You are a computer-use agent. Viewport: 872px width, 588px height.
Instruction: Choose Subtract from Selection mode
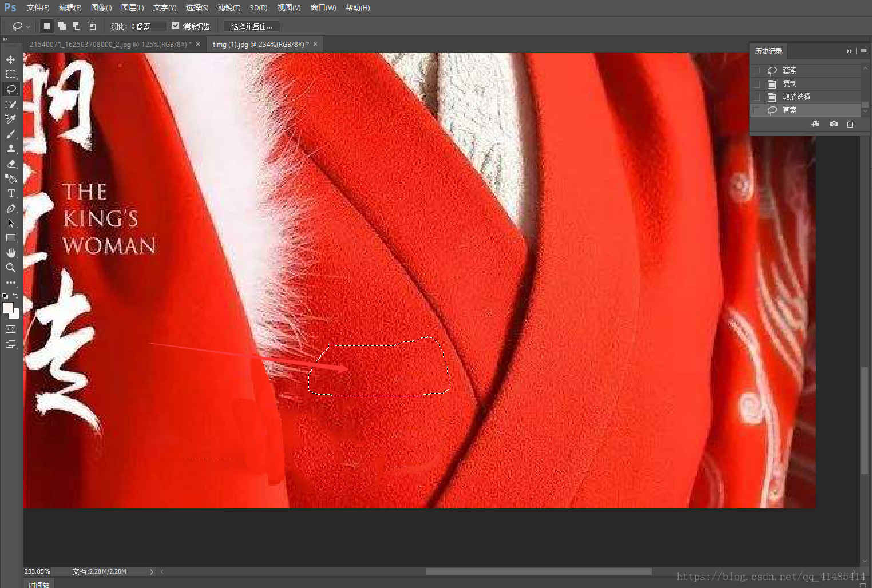(x=77, y=26)
